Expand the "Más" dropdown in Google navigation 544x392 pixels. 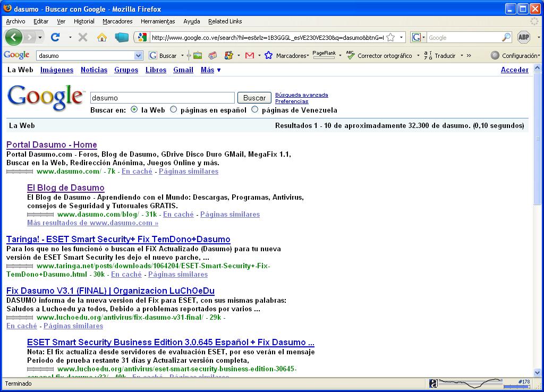[x=210, y=70]
